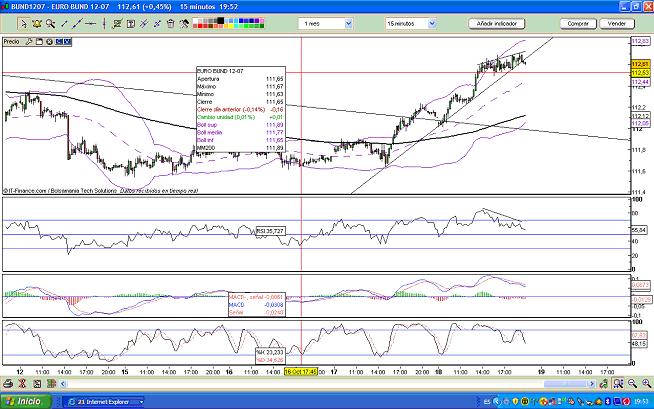Toggle the C button in Precio panel
The image size is (654, 409).
tap(58, 42)
